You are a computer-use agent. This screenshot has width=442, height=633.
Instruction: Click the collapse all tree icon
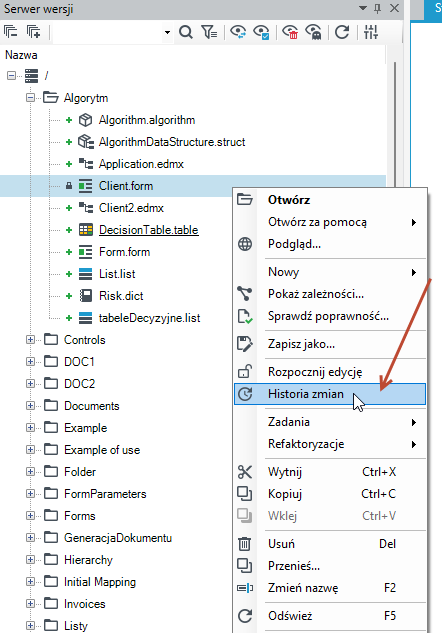pyautogui.click(x=11, y=31)
